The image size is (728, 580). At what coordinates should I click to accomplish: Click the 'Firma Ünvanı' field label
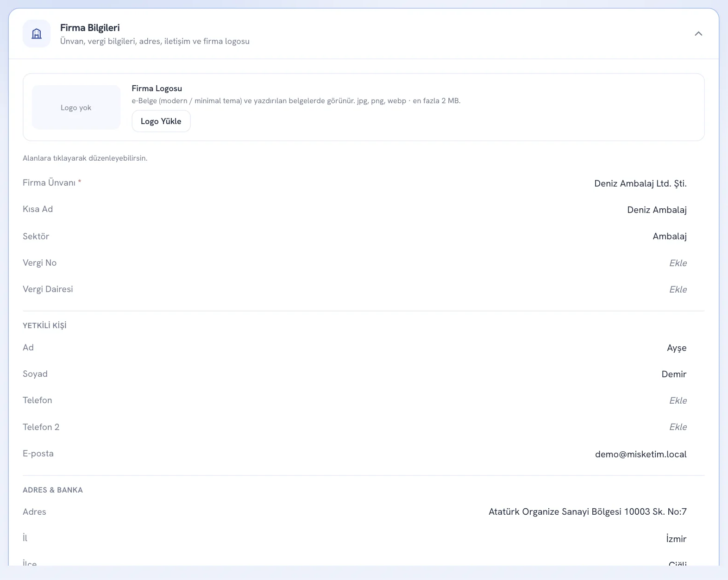tap(49, 182)
